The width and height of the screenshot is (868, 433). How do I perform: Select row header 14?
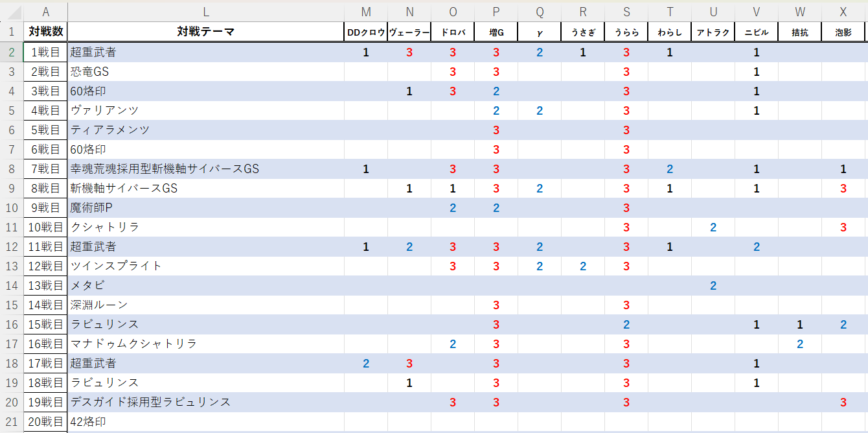[12, 285]
